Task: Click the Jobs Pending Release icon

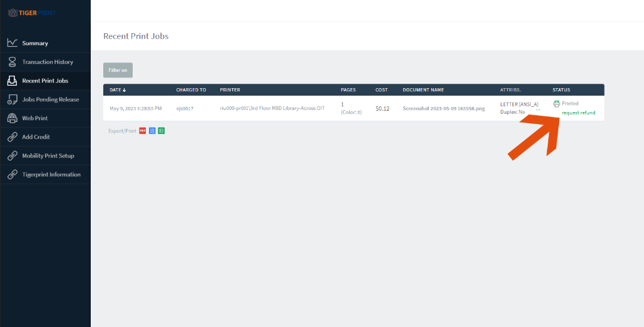Action: (x=13, y=99)
